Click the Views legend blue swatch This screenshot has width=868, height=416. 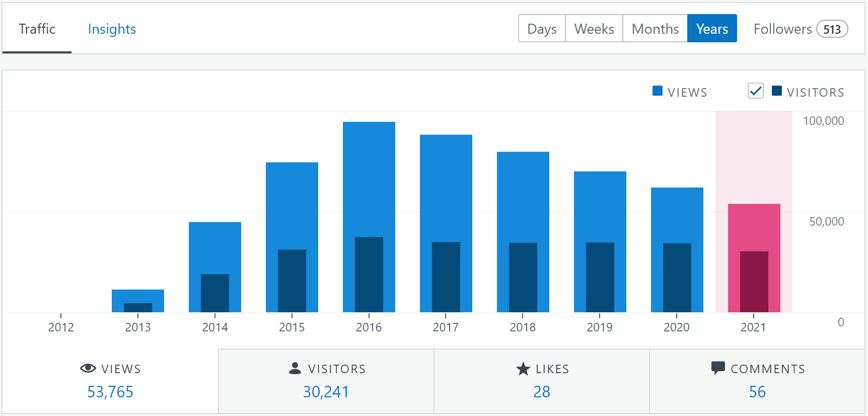657,91
